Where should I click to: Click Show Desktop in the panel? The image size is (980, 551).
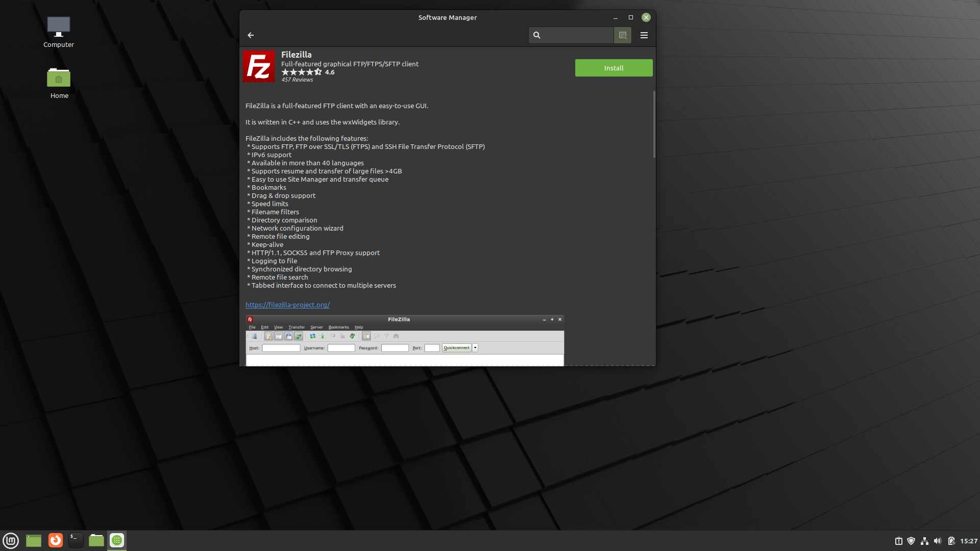34,540
